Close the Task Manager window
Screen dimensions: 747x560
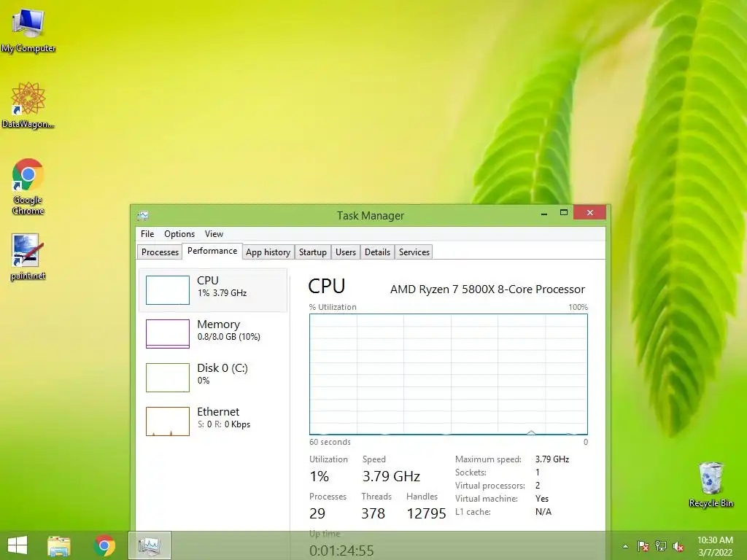[589, 212]
